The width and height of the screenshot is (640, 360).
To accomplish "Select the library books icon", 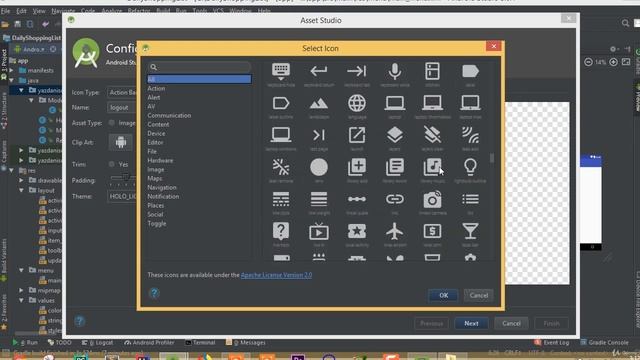I will (x=395, y=167).
